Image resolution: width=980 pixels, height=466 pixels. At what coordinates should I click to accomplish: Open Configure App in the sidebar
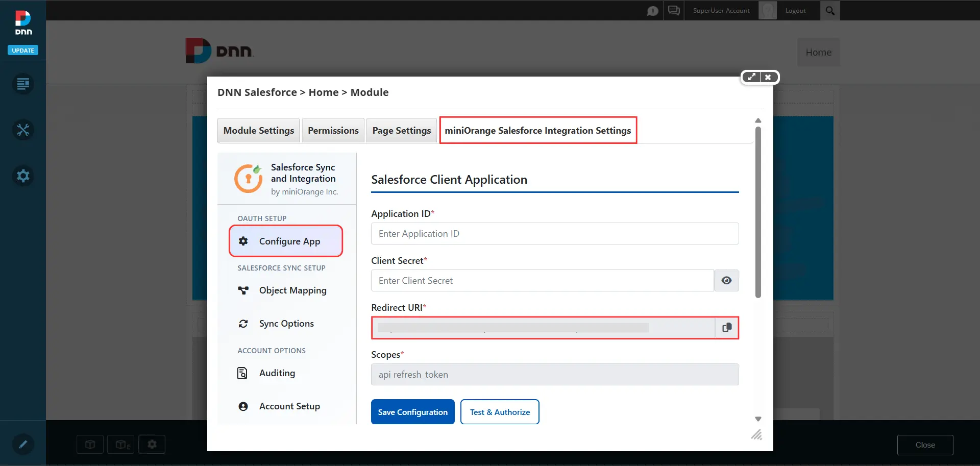[x=286, y=241]
